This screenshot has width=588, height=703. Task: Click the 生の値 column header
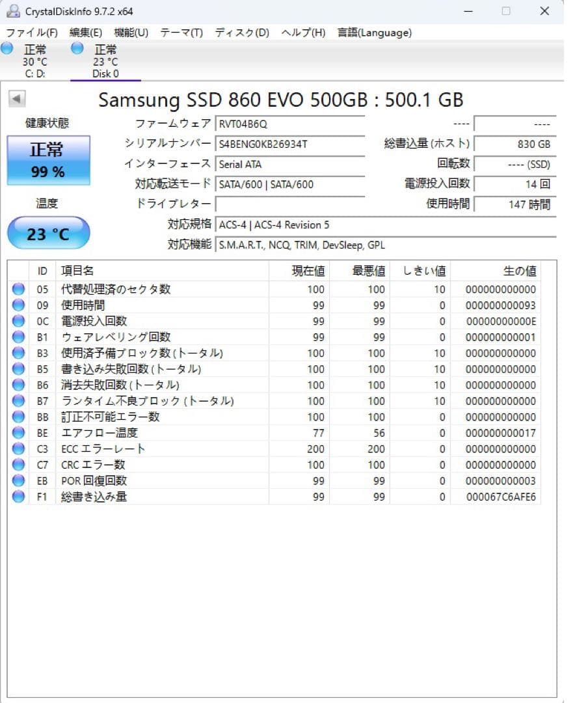[x=496, y=271]
